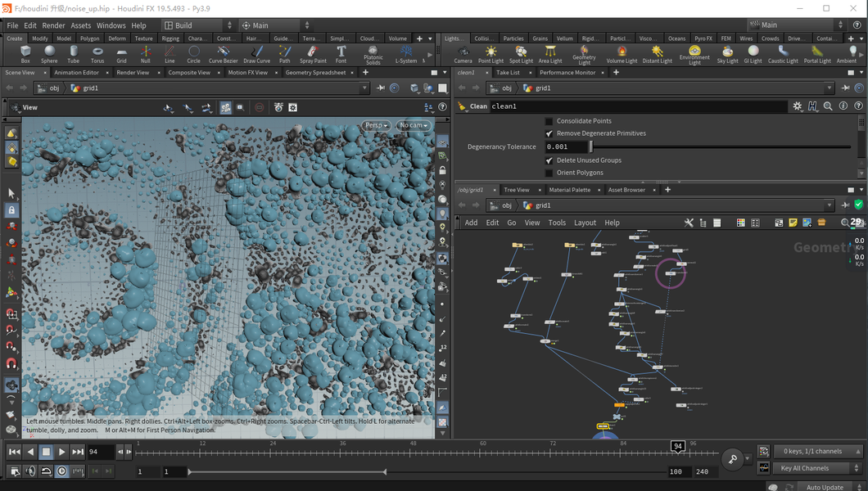868x491 pixels.
Task: Add a Distant Light
Action: (x=657, y=54)
